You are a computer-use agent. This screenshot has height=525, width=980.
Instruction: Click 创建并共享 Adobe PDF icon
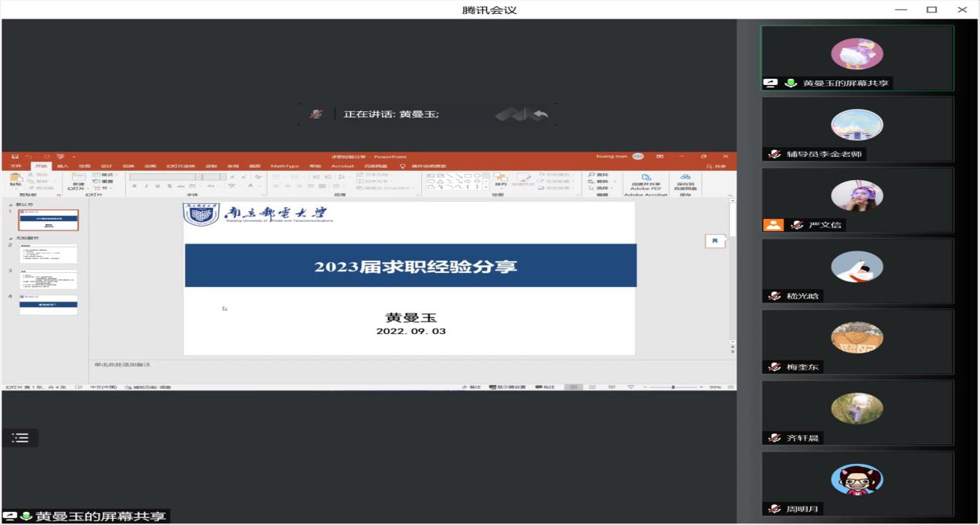(645, 177)
